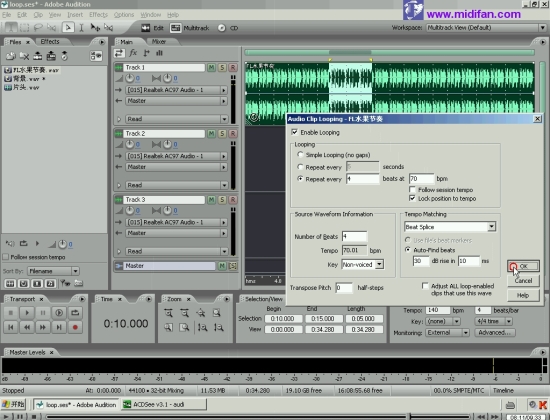Select Repeat every seconds radio option
The height and width of the screenshot is (420, 550).
click(x=300, y=167)
